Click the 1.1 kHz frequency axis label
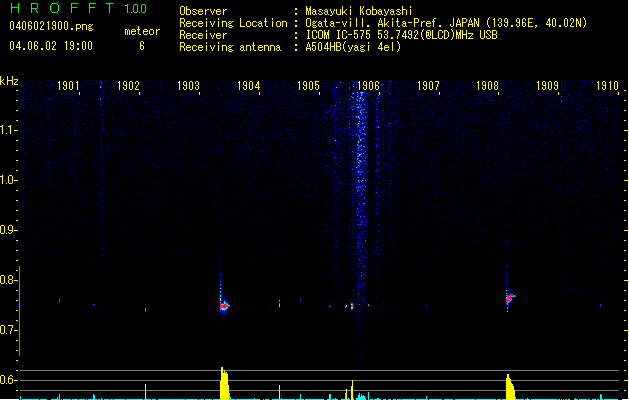The height and width of the screenshot is (400, 629). click(8, 130)
